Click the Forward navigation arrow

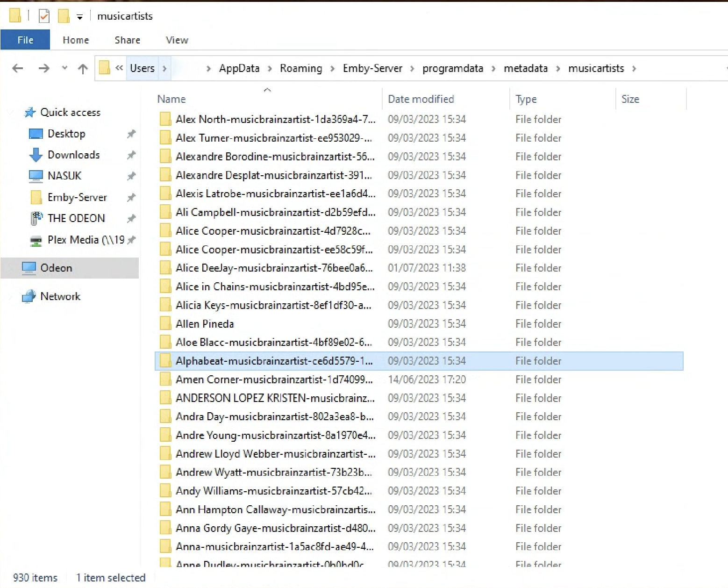44,69
